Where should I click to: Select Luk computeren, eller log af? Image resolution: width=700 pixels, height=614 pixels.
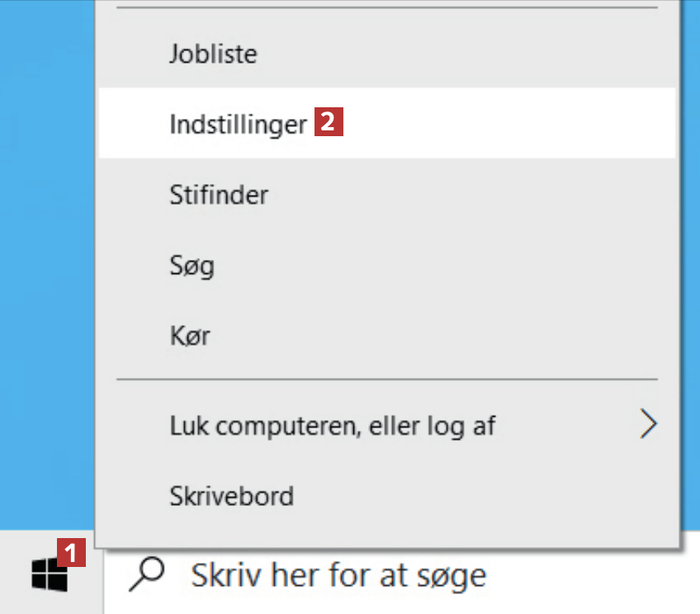point(333,426)
